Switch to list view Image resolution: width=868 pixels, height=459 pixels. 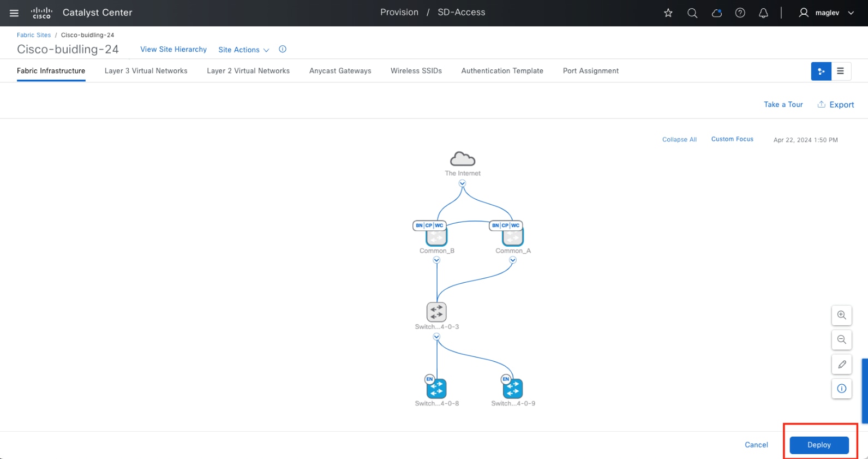[841, 71]
